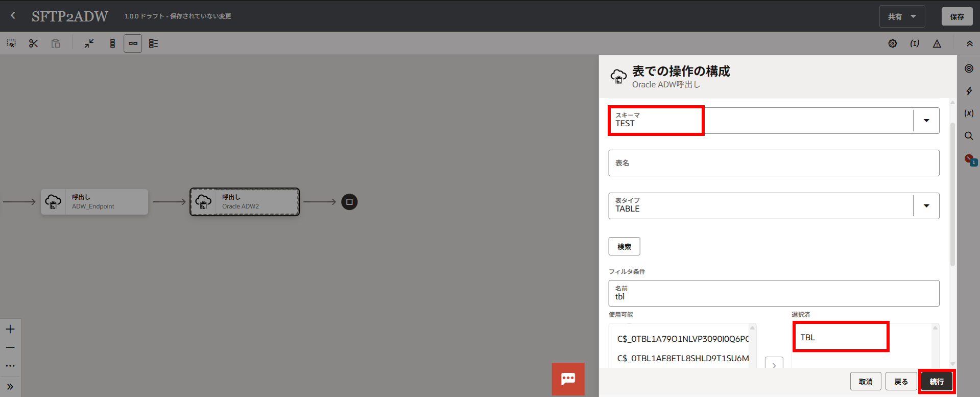This screenshot has width=980, height=397.
Task: Open the global variables (I) icon
Action: click(915, 43)
